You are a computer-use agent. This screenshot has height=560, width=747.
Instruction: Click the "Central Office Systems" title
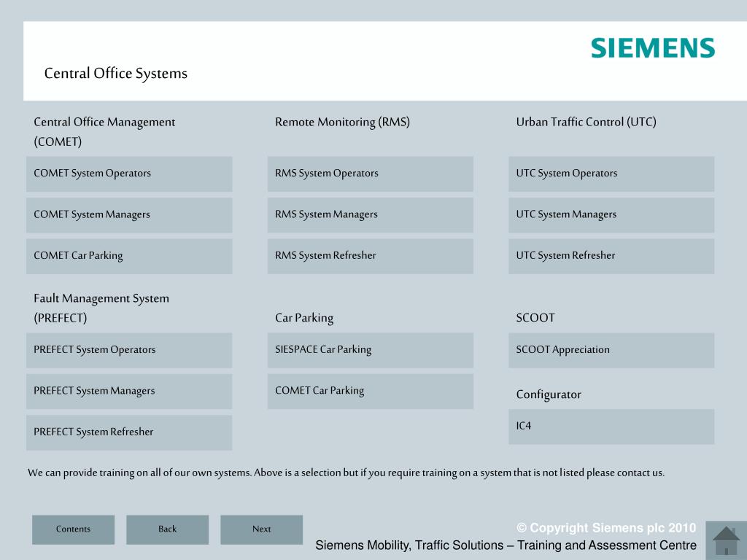[116, 74]
